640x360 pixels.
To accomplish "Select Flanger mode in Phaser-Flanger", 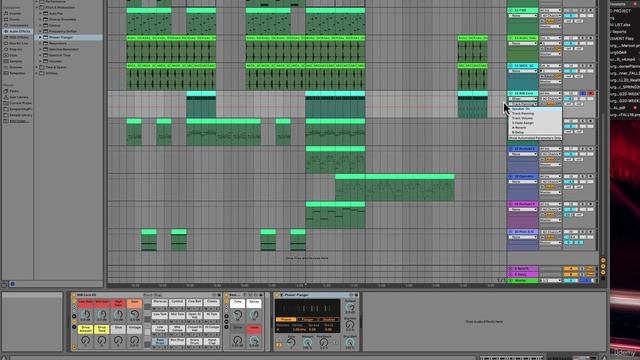I will pyautogui.click(x=307, y=320).
